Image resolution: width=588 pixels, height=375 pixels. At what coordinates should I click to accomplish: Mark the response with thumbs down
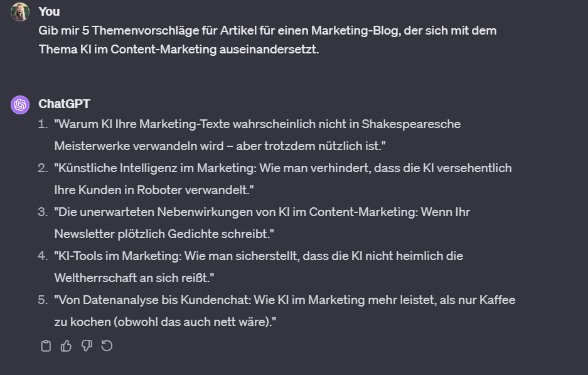point(87,345)
